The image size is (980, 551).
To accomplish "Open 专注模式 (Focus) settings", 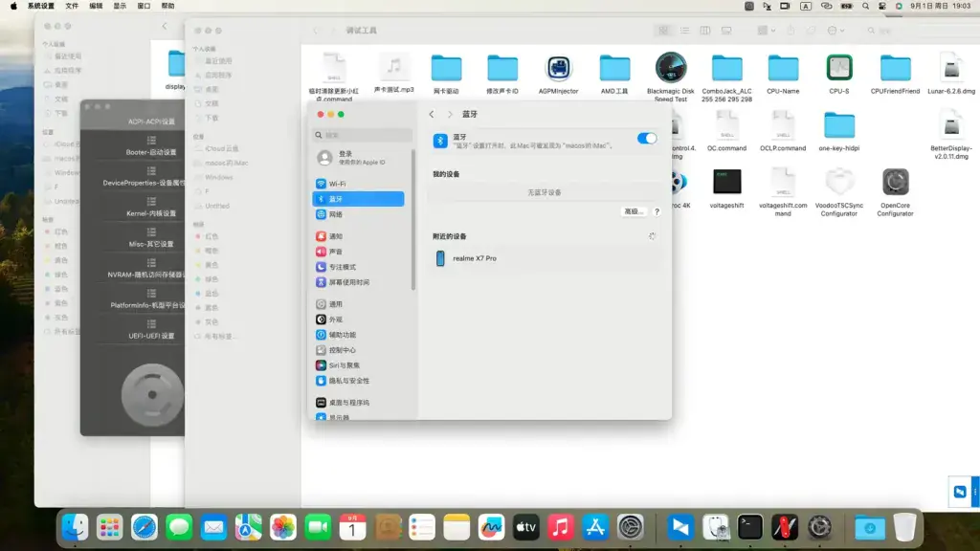I will coord(358,267).
